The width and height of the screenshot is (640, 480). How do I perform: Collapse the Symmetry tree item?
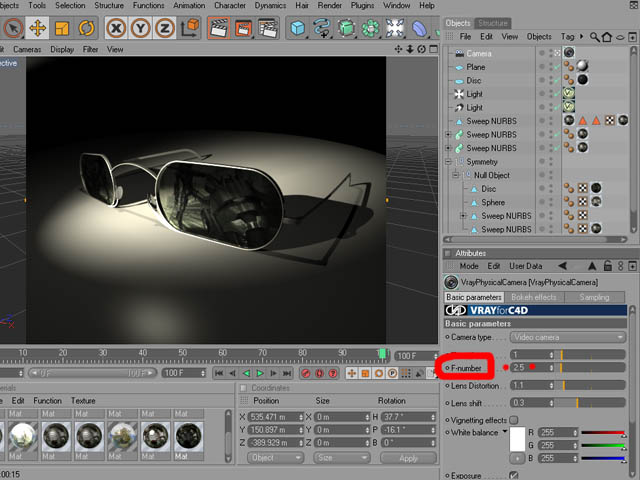point(449,162)
